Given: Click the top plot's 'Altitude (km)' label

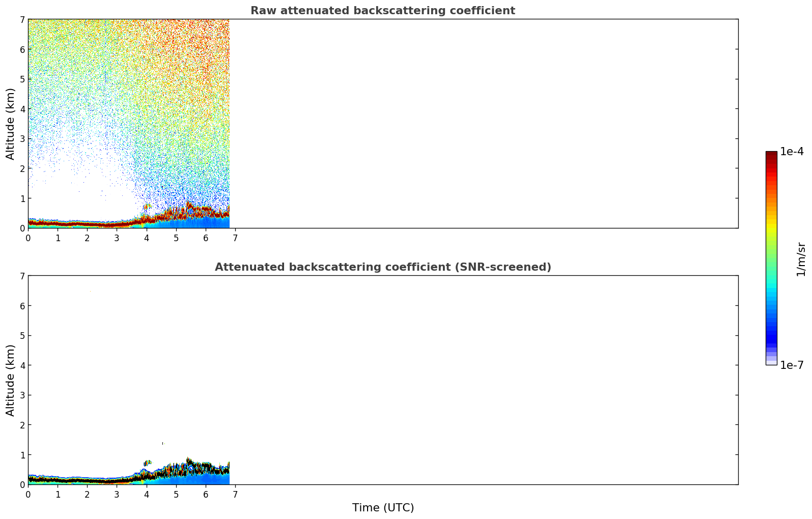Looking at the screenshot, I should pyautogui.click(x=11, y=124).
